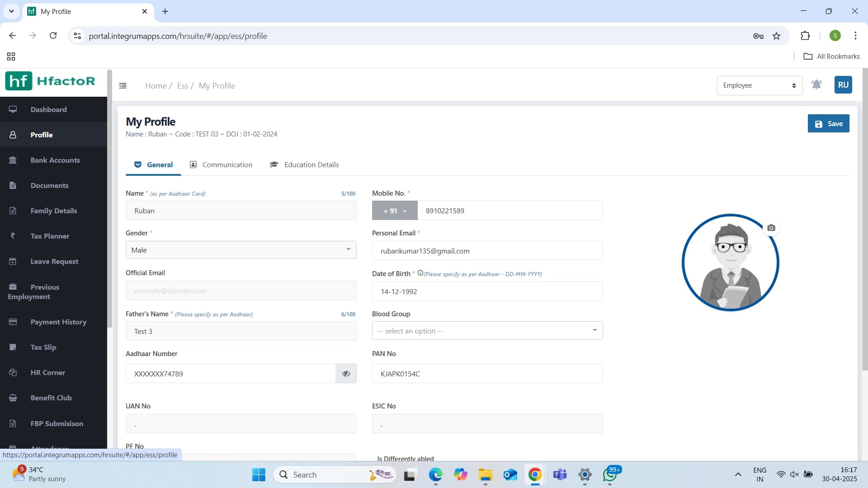Click the Personal Email input field
This screenshot has height=488, width=868.
487,251
